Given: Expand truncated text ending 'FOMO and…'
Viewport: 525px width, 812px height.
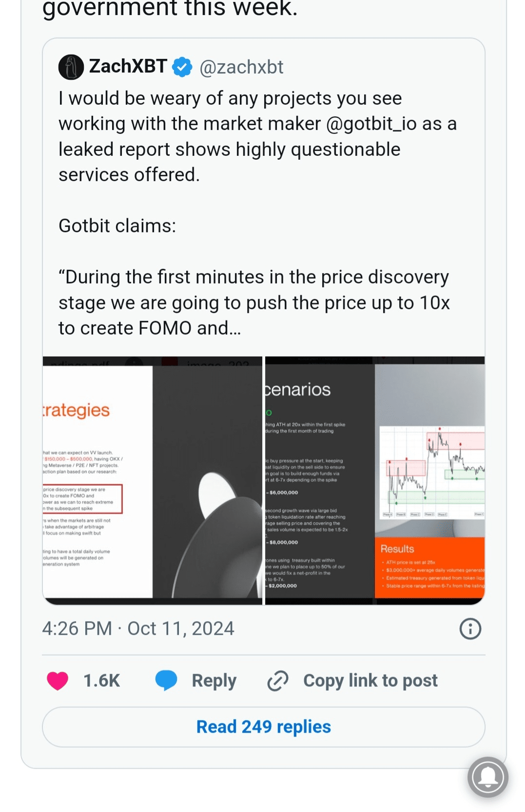Looking at the screenshot, I should click(149, 328).
